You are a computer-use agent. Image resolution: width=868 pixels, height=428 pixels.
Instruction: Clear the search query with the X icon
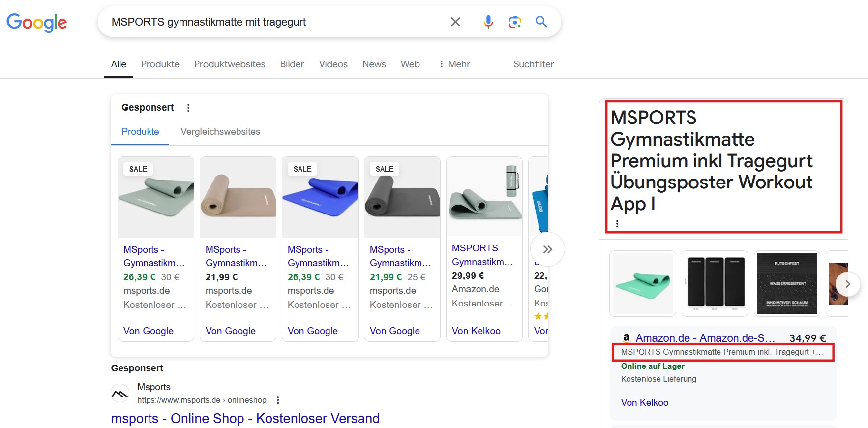pyautogui.click(x=455, y=22)
